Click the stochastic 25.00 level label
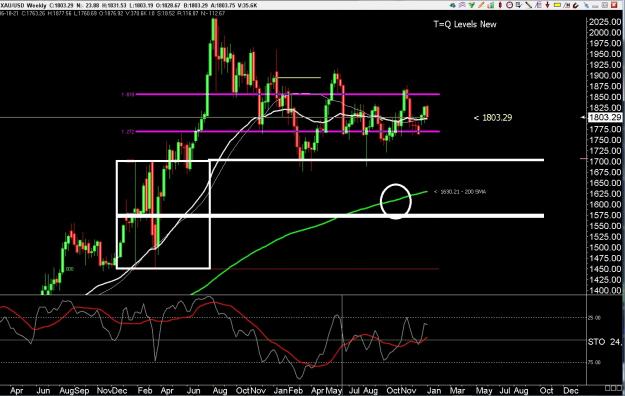Screen dimensions: 625x396 tap(595, 318)
